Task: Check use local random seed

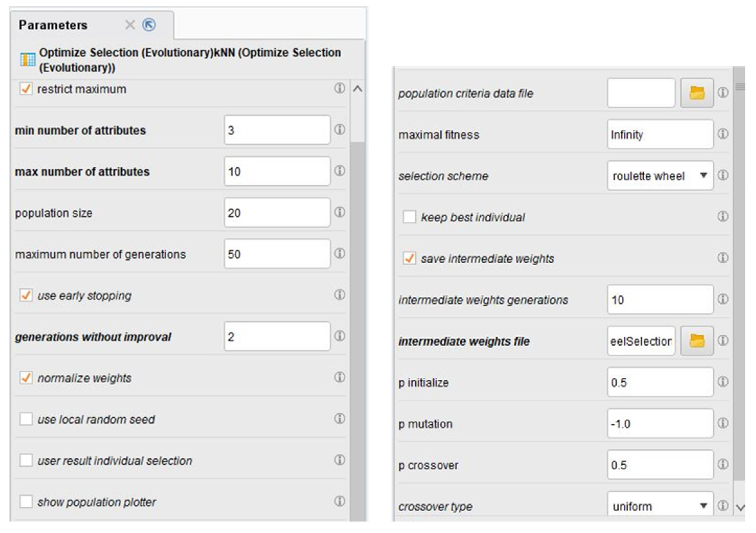Action: pyautogui.click(x=26, y=419)
